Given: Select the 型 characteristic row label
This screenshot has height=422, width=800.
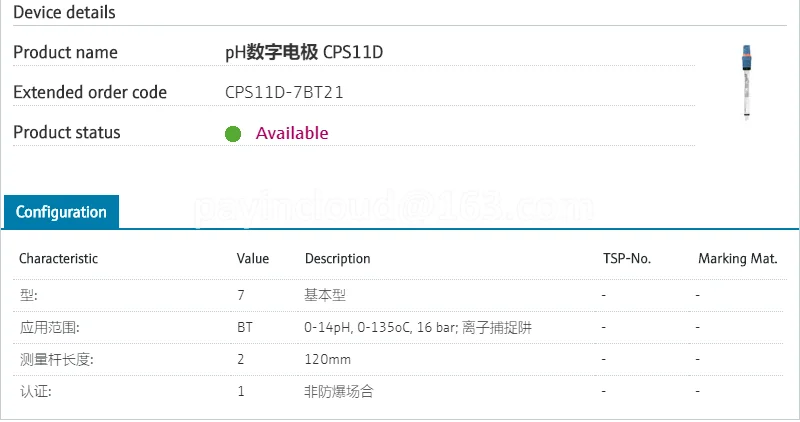Looking at the screenshot, I should click(x=29, y=295).
